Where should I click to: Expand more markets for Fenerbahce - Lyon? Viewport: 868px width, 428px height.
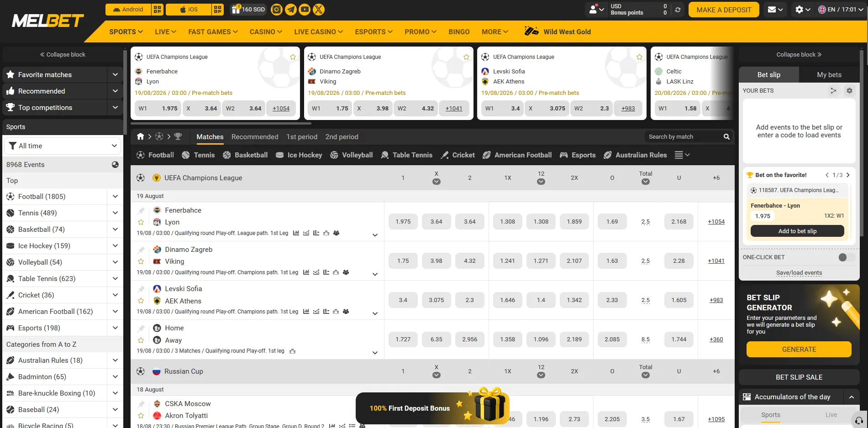375,235
